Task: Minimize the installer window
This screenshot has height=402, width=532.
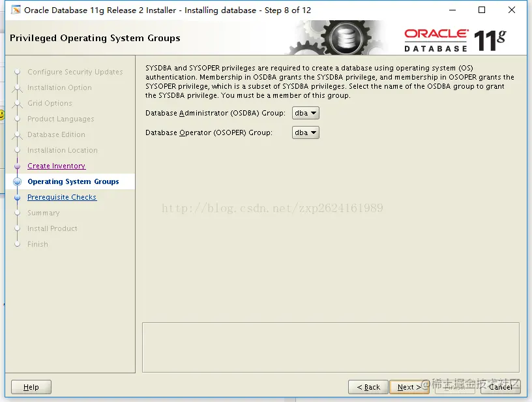Action: [452, 10]
